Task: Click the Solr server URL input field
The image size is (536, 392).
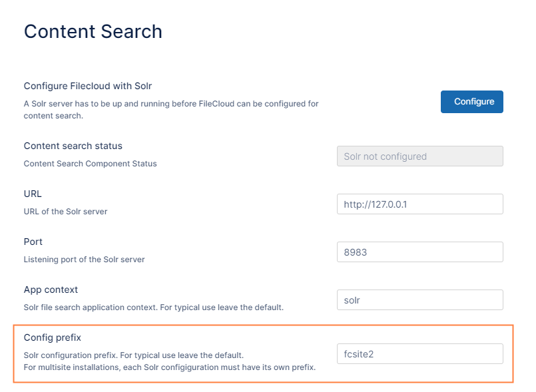Action: (419, 204)
